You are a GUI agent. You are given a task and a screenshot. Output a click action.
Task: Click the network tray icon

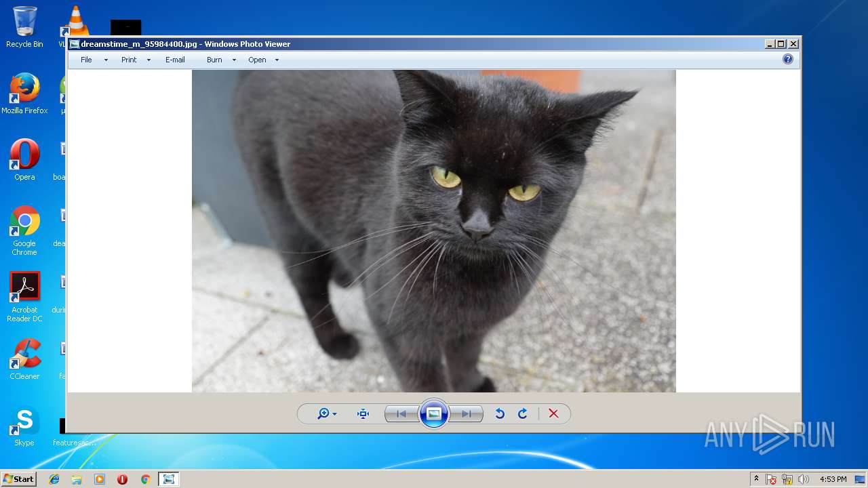click(x=787, y=479)
